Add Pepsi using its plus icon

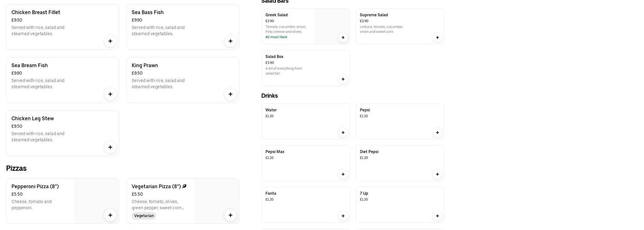click(x=437, y=132)
